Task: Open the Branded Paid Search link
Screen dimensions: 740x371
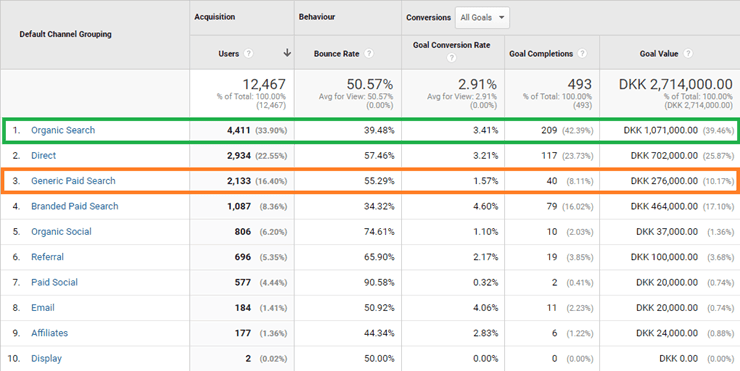Action: click(75, 206)
